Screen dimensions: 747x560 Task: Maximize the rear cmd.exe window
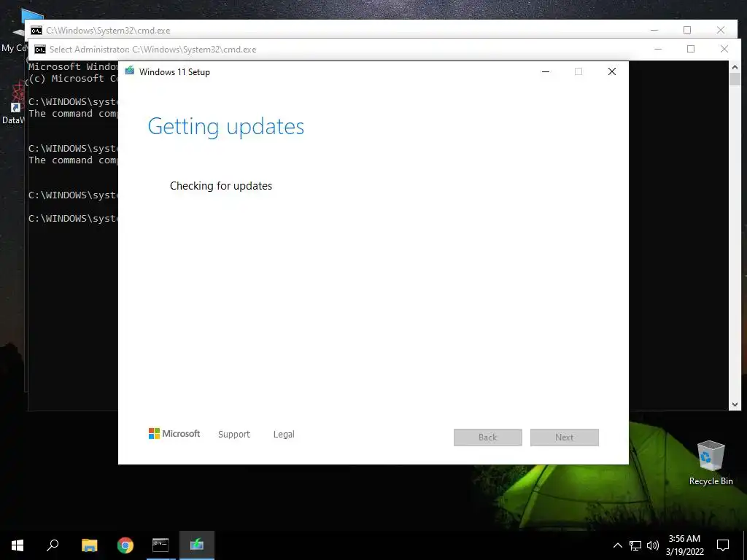687,30
